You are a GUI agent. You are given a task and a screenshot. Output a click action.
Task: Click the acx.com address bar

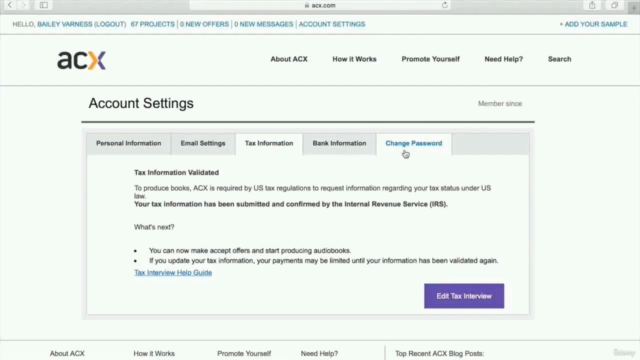tap(320, 5)
